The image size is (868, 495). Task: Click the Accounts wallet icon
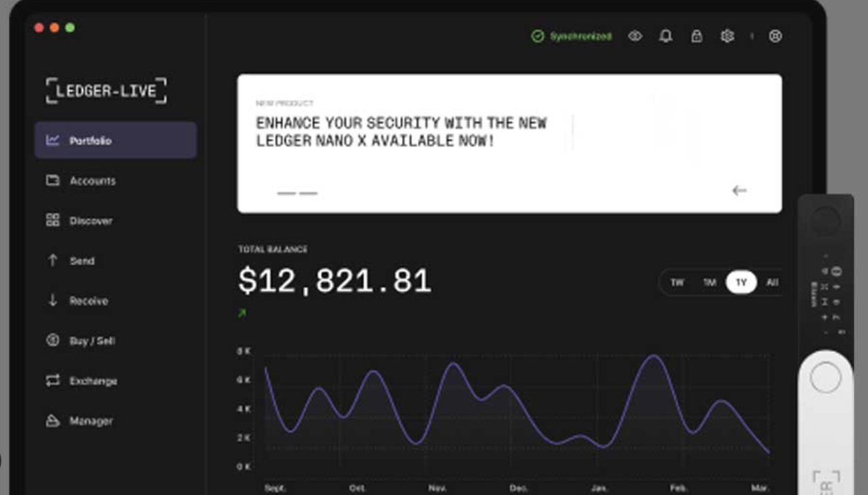(x=53, y=180)
